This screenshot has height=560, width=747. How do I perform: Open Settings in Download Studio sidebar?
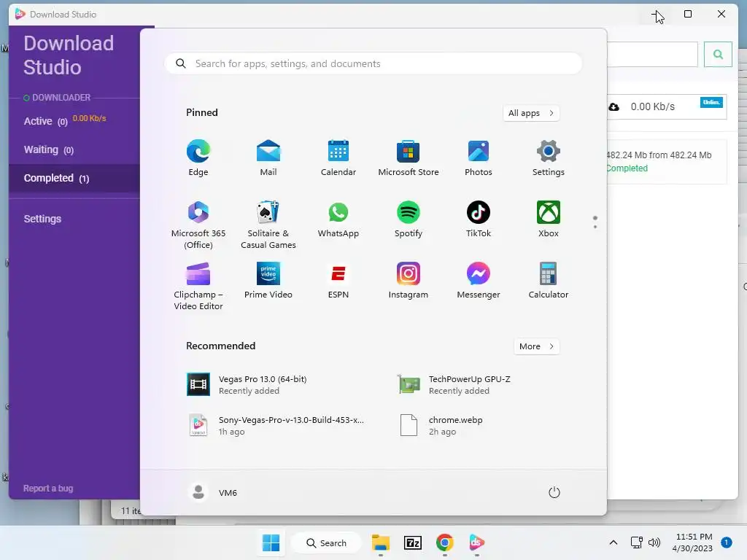coord(42,219)
